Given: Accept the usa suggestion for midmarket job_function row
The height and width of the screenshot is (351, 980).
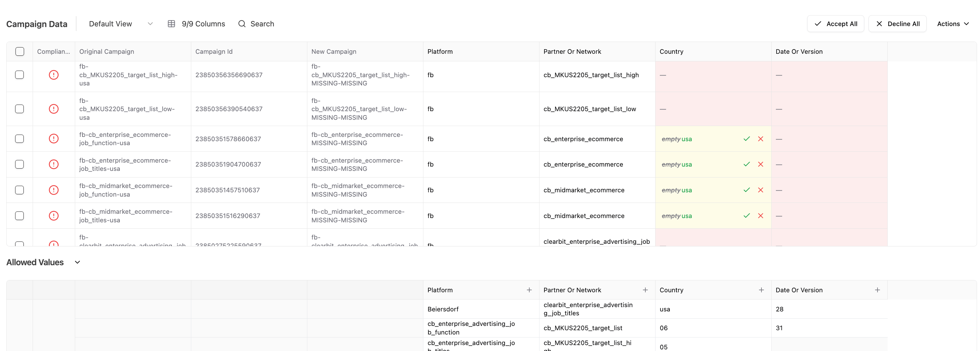Looking at the screenshot, I should point(747,190).
